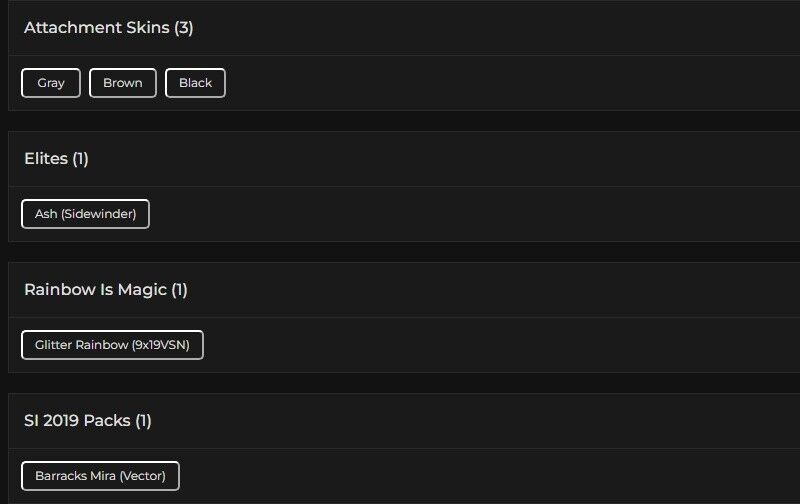The height and width of the screenshot is (504, 800).
Task: Collapse the Attachment Skins (3) section
Action: [x=400, y=28]
